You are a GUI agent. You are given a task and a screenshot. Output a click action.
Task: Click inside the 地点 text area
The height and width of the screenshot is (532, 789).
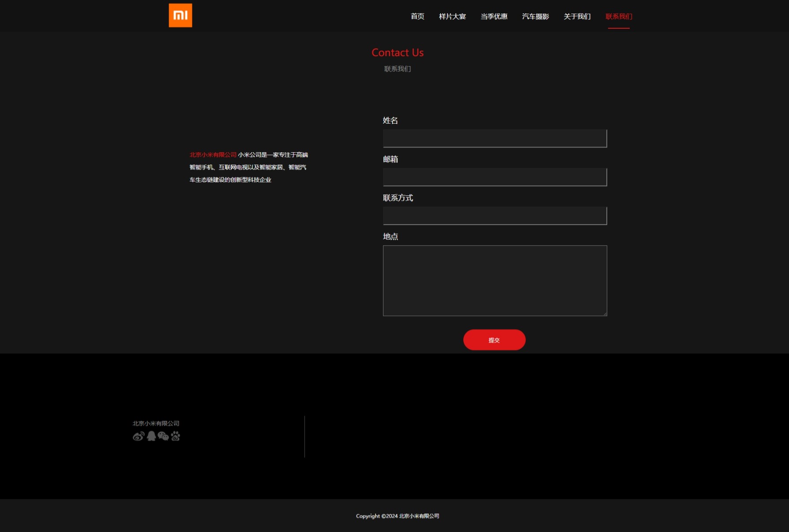[x=495, y=281]
